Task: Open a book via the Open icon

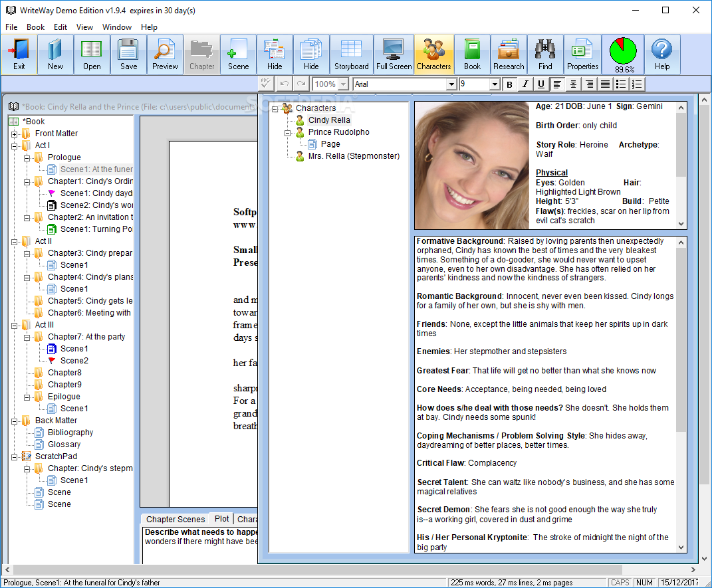Action: (92, 54)
